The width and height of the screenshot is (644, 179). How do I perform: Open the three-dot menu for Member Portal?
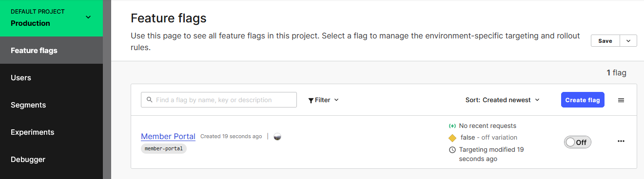coord(621,141)
